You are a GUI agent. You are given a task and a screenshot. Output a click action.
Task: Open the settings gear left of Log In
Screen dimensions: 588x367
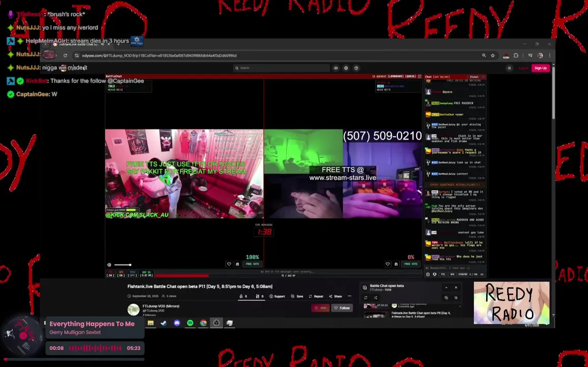[x=509, y=68]
